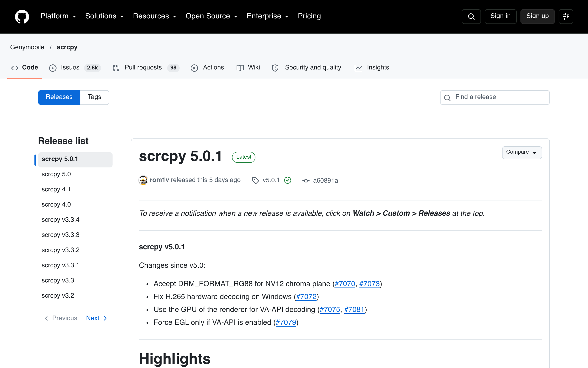Expand the Platform menu
Viewport: 588px width, 368px height.
58,16
